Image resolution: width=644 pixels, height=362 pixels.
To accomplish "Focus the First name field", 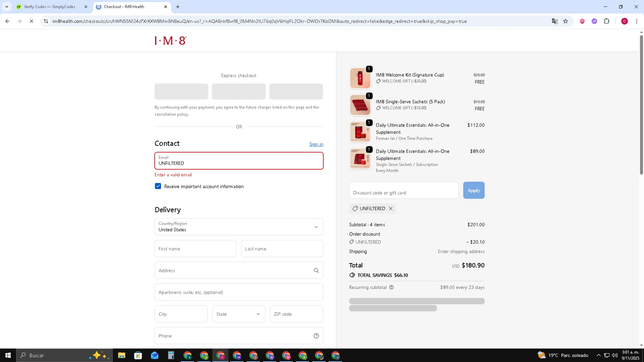I will pyautogui.click(x=195, y=249).
